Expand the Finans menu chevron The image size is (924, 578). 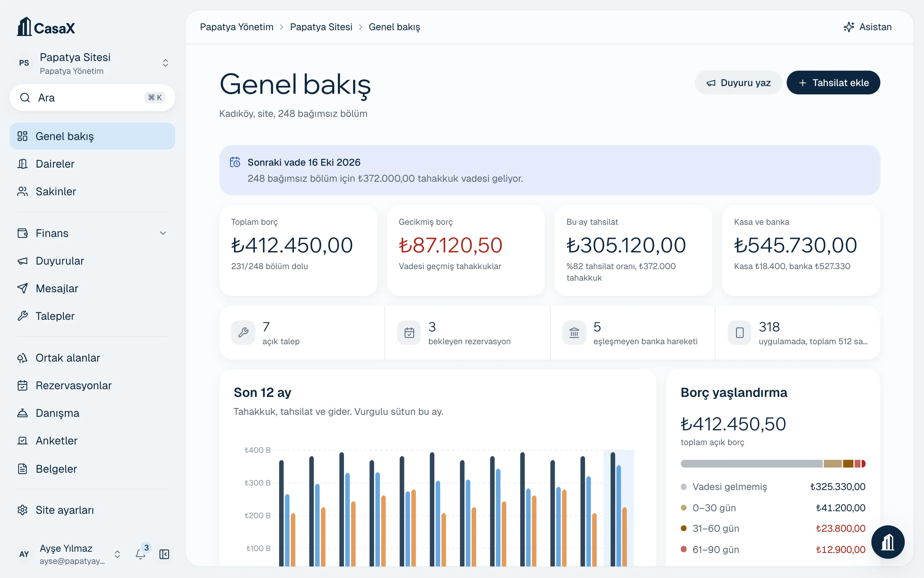[163, 233]
